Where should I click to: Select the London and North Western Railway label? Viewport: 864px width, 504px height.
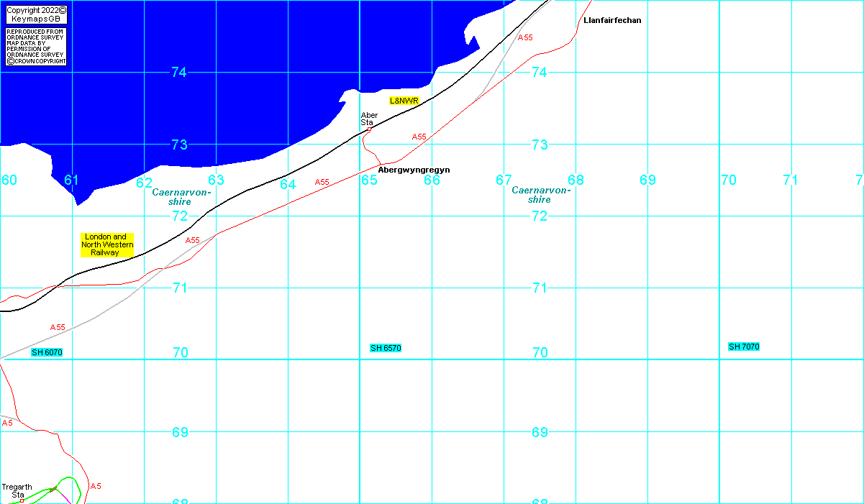(106, 244)
